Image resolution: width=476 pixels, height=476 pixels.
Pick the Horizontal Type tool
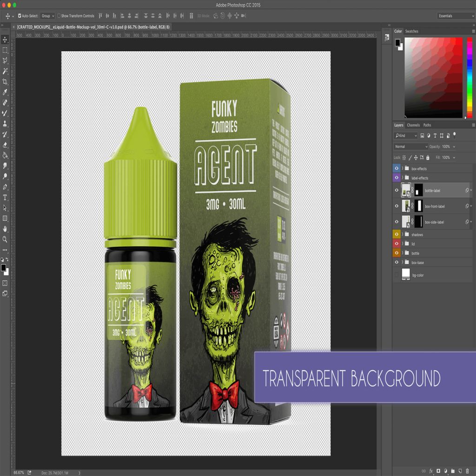point(5,198)
